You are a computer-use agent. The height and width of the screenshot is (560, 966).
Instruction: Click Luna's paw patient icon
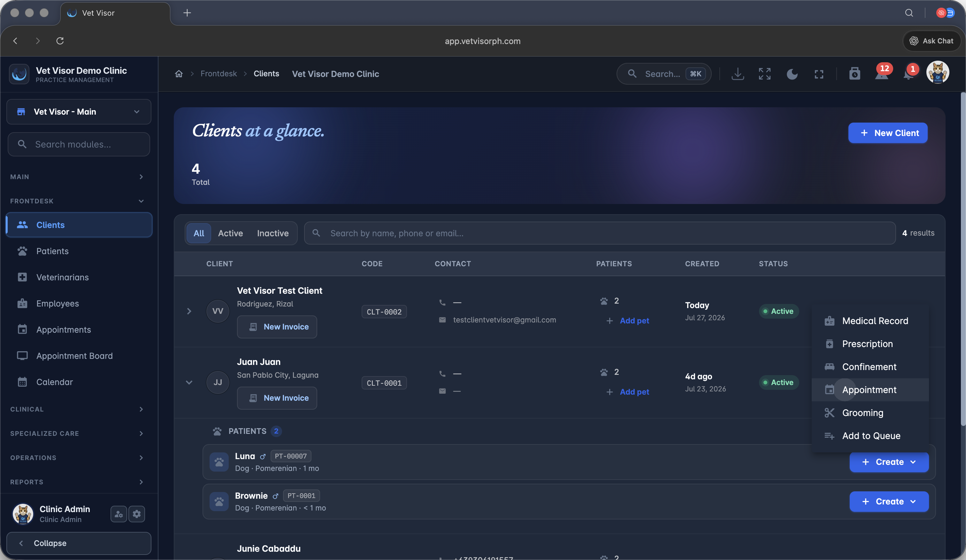click(x=219, y=462)
